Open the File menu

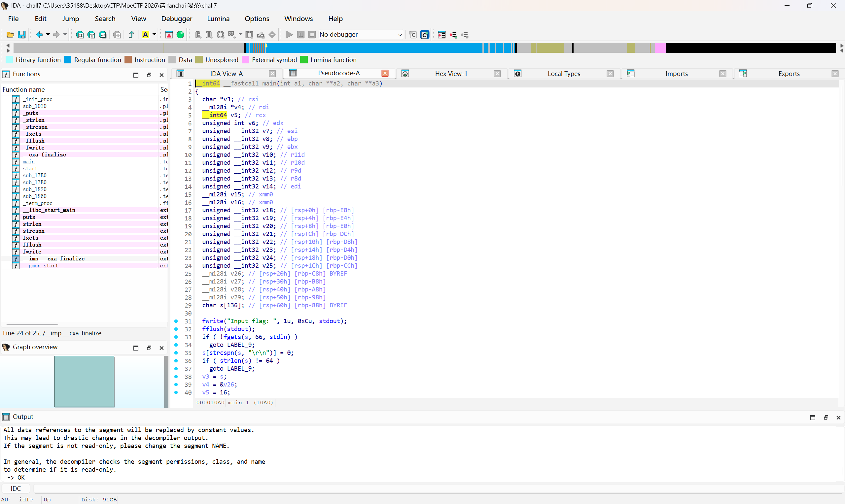pos(13,19)
